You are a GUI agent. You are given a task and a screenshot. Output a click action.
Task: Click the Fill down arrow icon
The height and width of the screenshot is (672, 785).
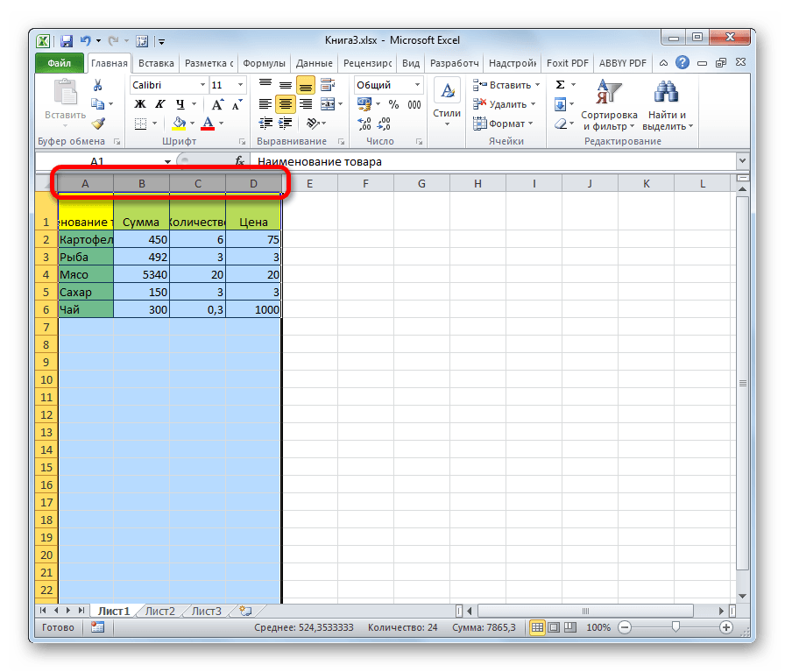[x=560, y=104]
